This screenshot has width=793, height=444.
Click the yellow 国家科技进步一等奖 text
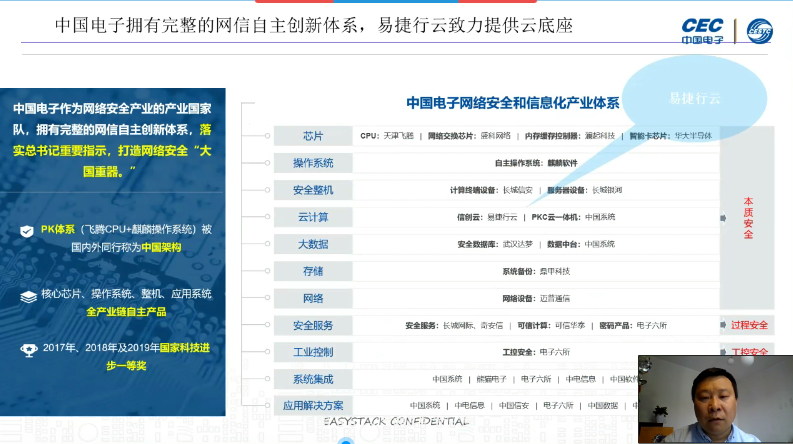click(x=158, y=357)
